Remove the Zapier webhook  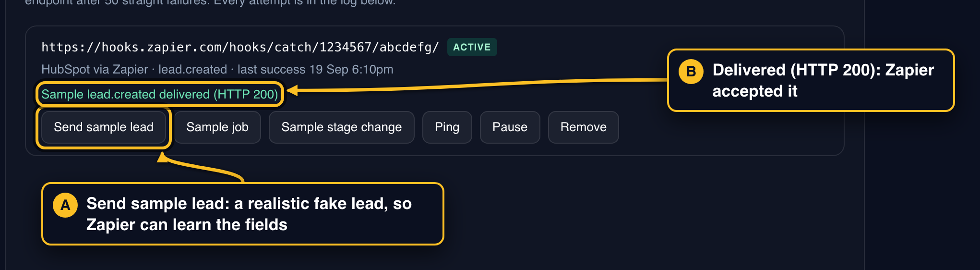pos(583,127)
